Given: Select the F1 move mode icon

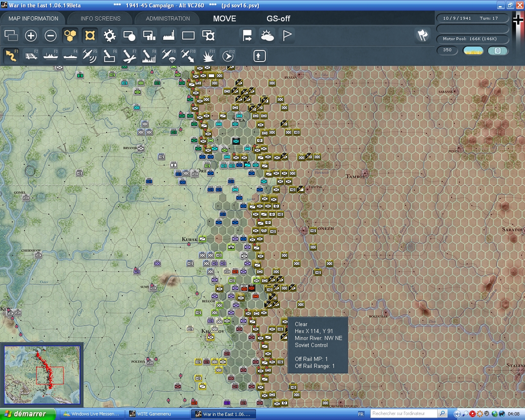Looking at the screenshot, I should pos(11,56).
